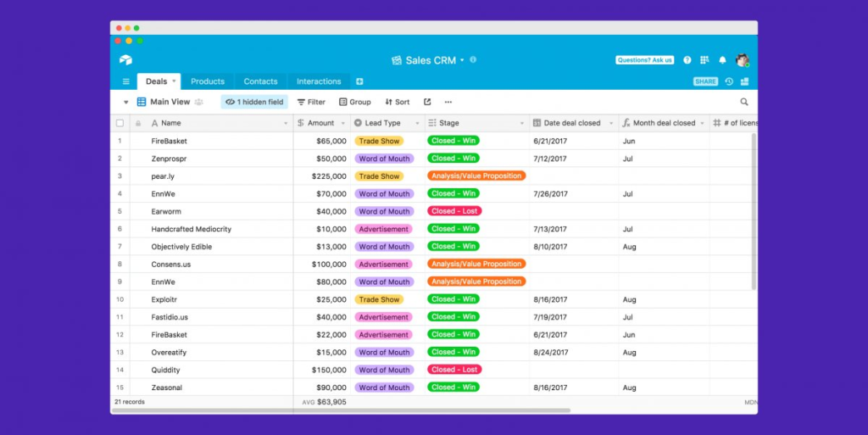868x435 pixels.
Task: Click the Questions? Ask us button
Action: coord(645,59)
